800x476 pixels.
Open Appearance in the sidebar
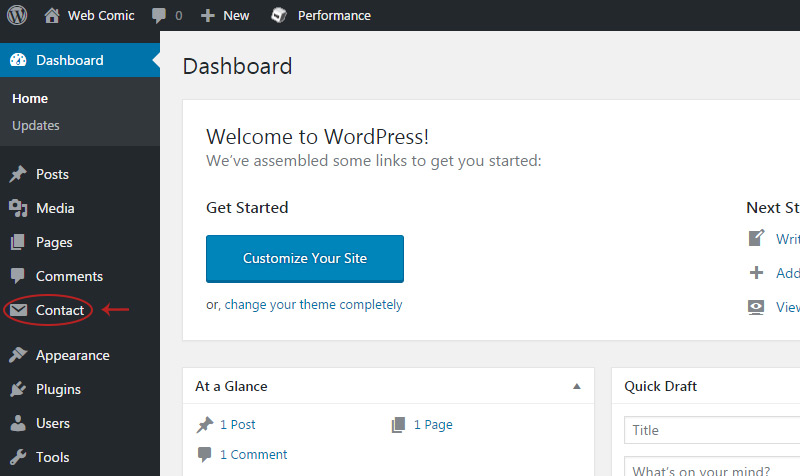pos(72,356)
